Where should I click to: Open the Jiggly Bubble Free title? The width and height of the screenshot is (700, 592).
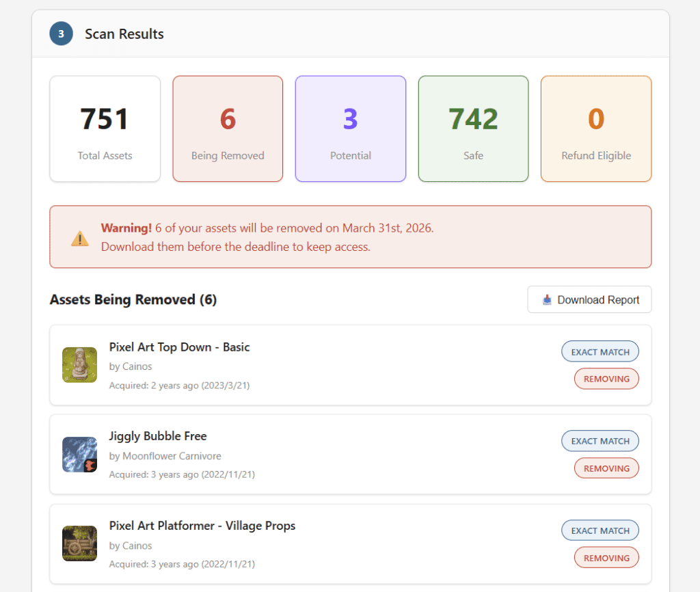click(157, 436)
